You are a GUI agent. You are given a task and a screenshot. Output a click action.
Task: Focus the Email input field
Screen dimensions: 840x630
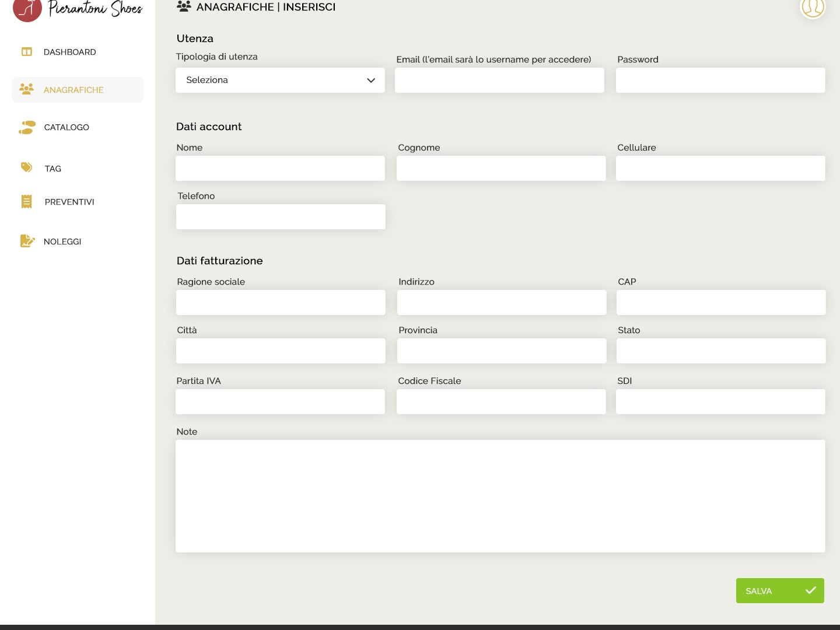coord(499,80)
